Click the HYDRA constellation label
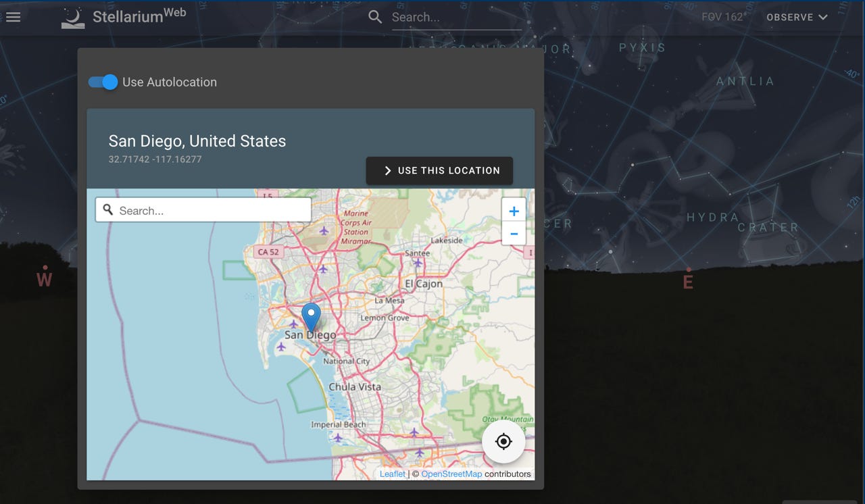This screenshot has width=865, height=504. click(713, 218)
